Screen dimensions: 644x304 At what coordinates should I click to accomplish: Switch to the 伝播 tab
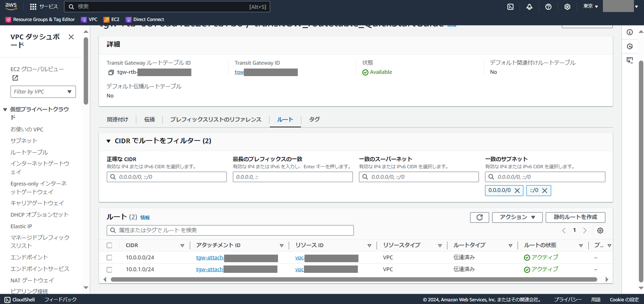pyautogui.click(x=149, y=120)
